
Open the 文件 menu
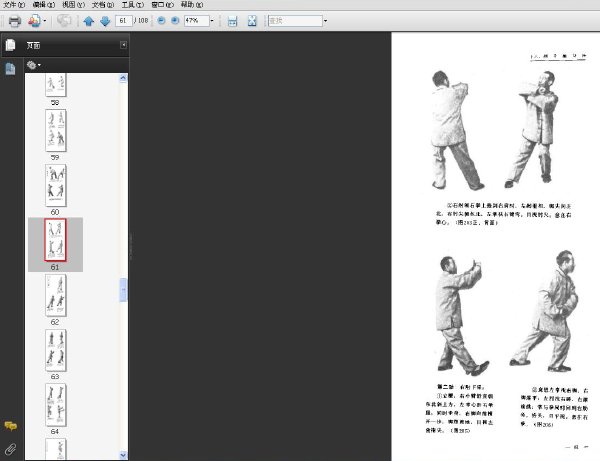click(x=14, y=5)
